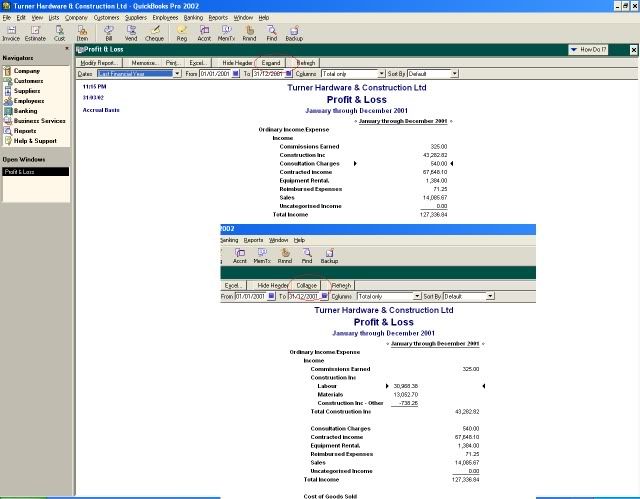The image size is (640, 499).
Task: Open the Reg register icon
Action: (182, 33)
